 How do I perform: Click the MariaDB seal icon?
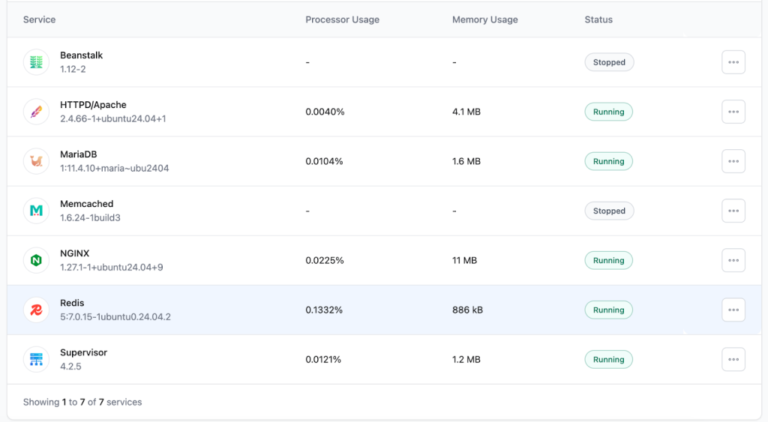tap(36, 161)
